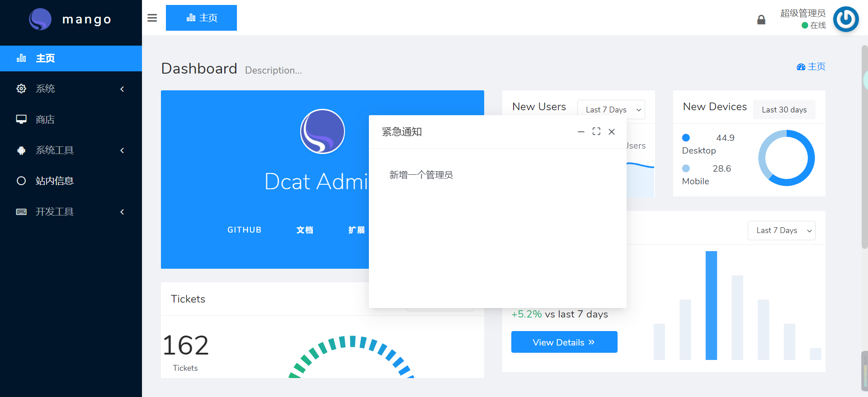Click the Tickets gauge chart
Screen dimensions: 868x397
352,357
